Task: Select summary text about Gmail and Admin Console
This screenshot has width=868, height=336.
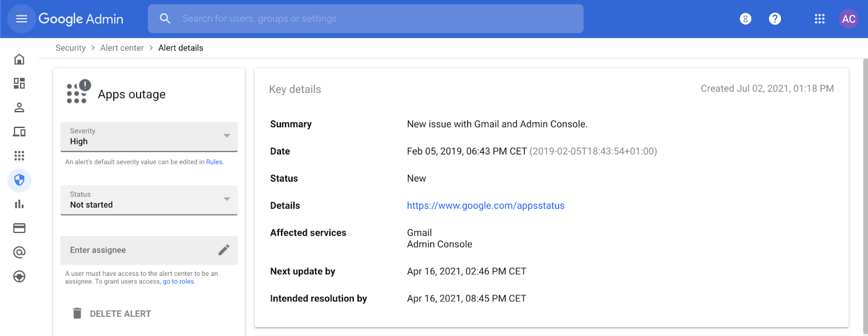Action: 497,124
